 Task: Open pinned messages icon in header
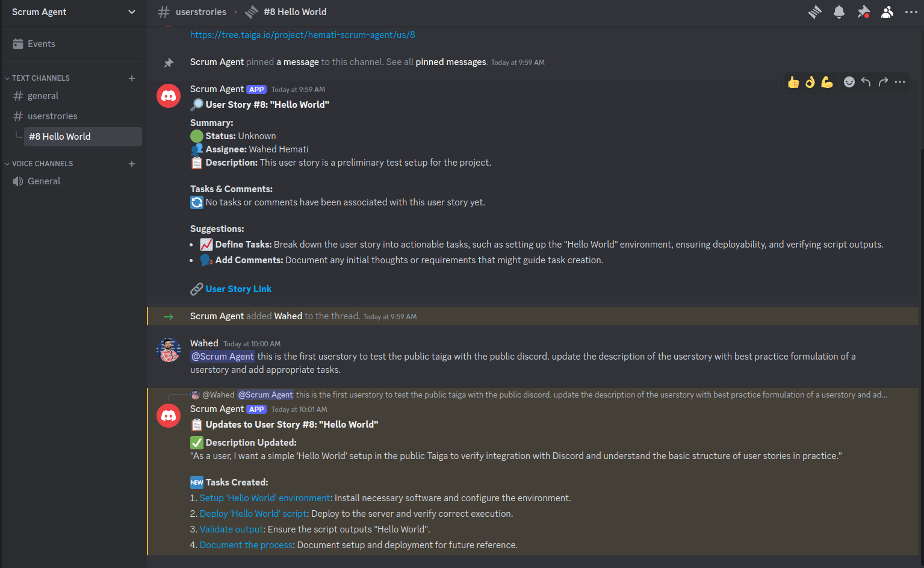[863, 12]
